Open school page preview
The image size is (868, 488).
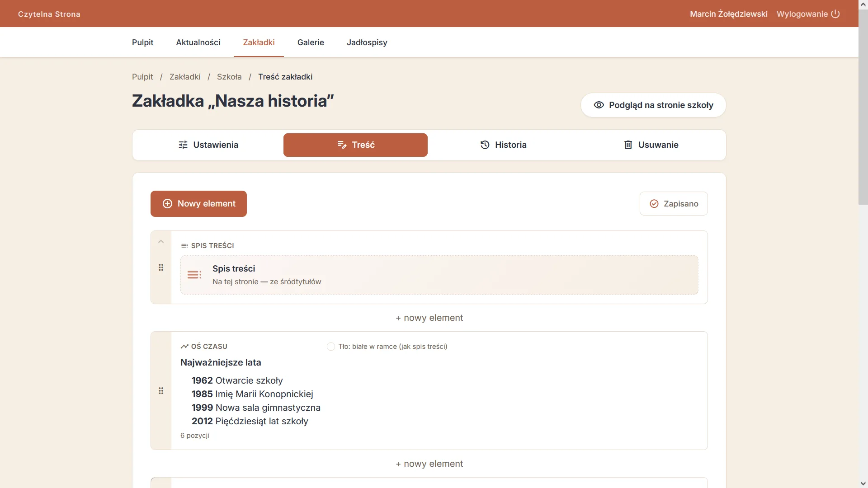point(653,105)
